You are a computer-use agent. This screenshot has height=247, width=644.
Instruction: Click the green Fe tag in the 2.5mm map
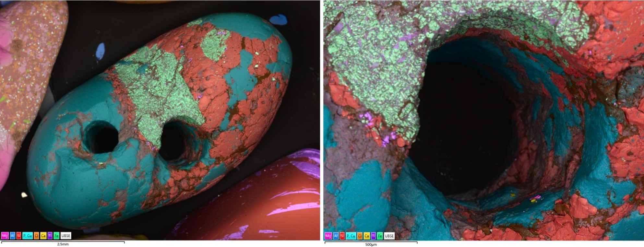[x=56, y=236]
